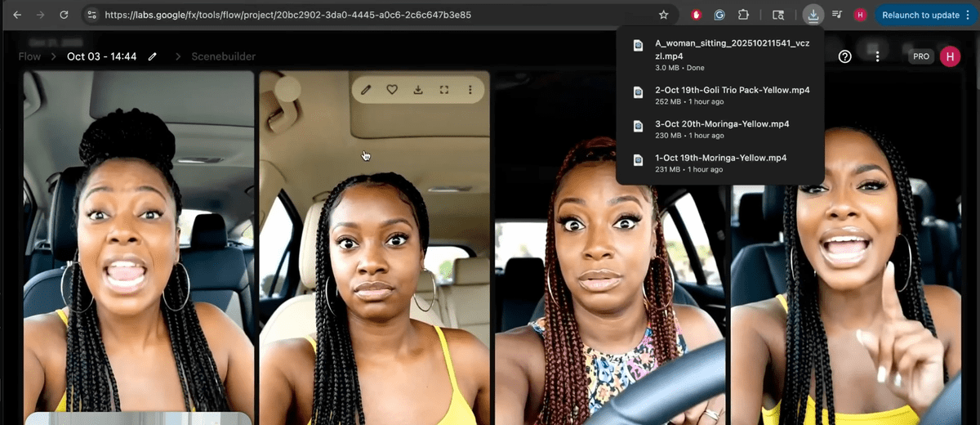
Task: Click Relaunch to update button
Action: (920, 15)
